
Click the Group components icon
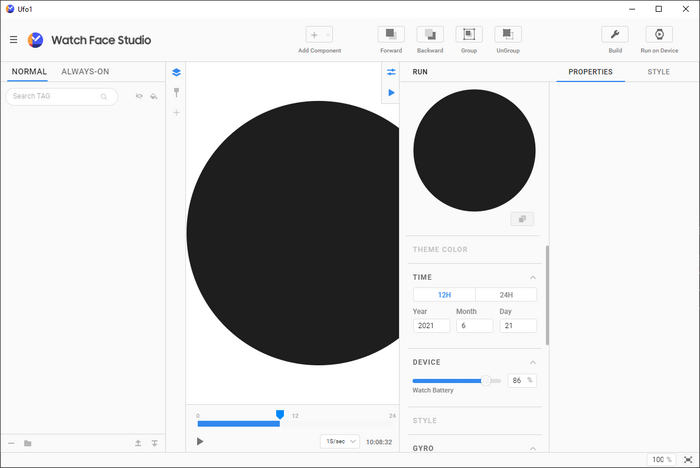469,35
